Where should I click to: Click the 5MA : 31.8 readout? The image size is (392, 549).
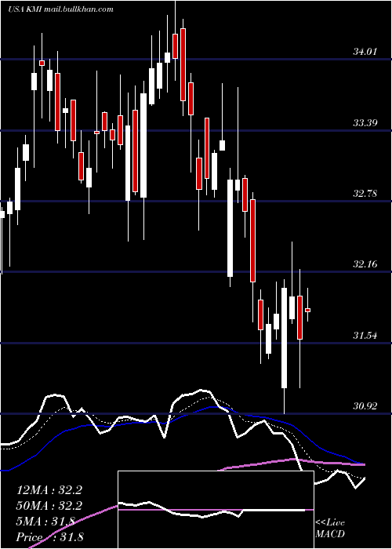click(x=45, y=522)
